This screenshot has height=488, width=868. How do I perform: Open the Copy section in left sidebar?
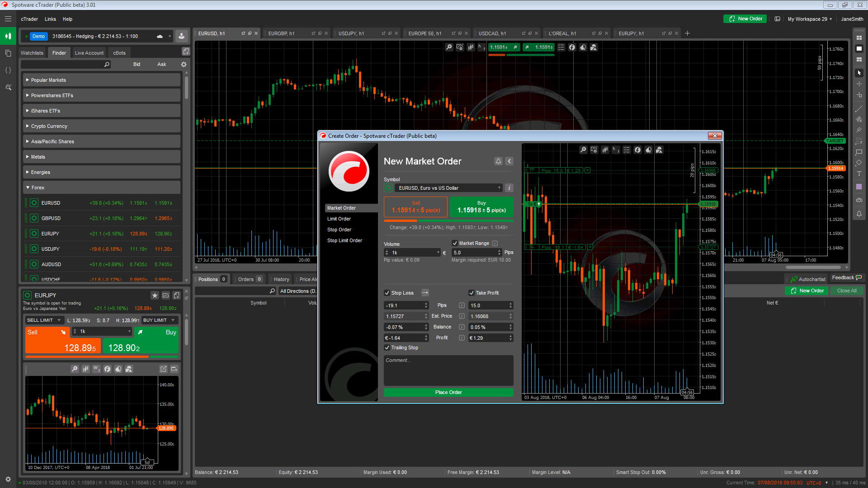pyautogui.click(x=8, y=53)
